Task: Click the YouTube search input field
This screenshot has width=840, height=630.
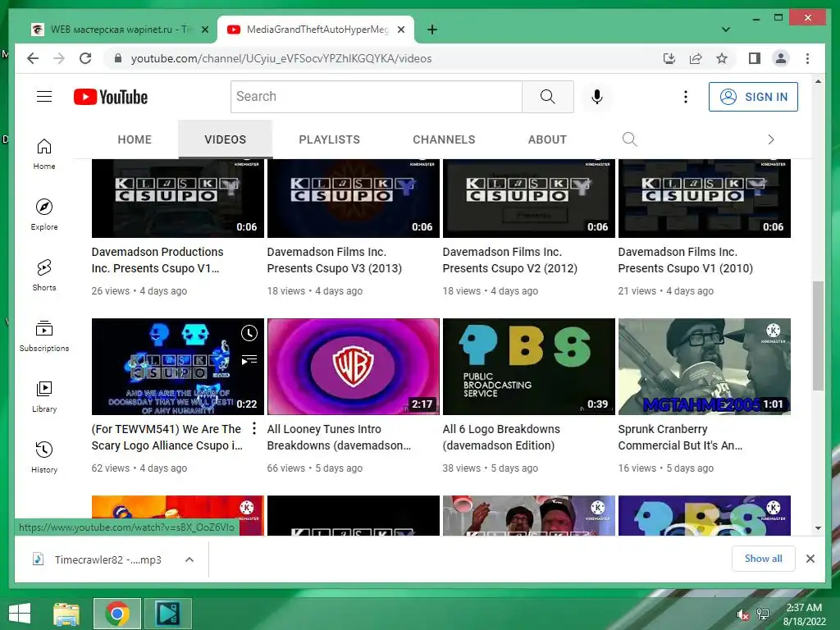Action: (377, 97)
